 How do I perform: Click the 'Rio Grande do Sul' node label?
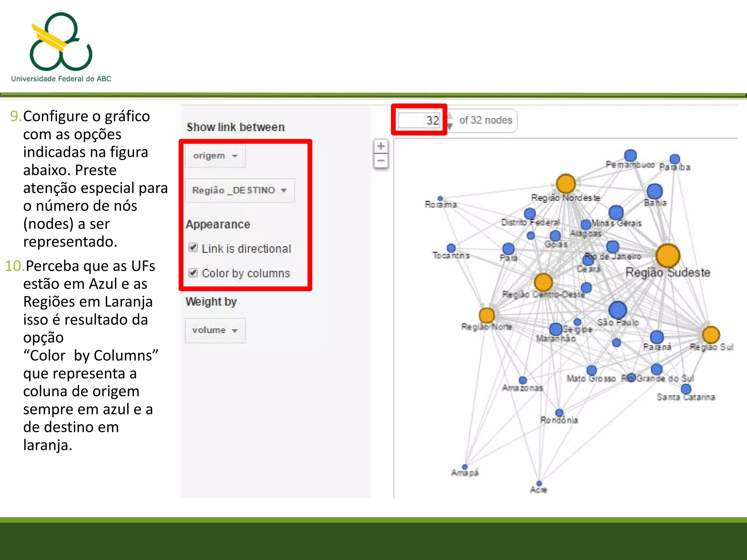coord(658,378)
